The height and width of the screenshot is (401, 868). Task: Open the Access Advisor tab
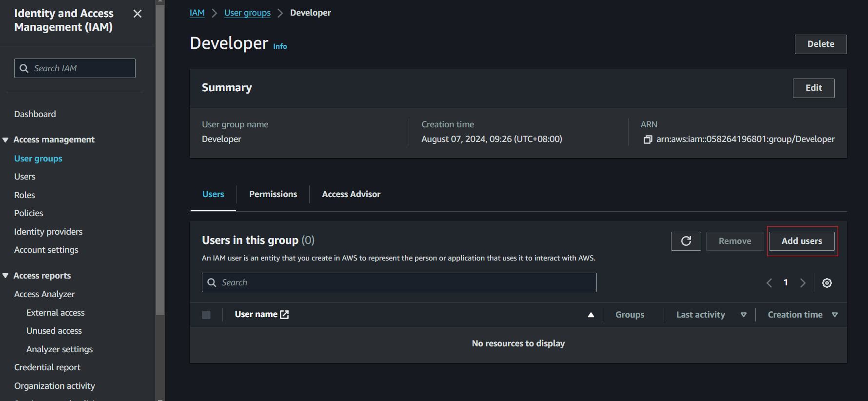pyautogui.click(x=351, y=194)
